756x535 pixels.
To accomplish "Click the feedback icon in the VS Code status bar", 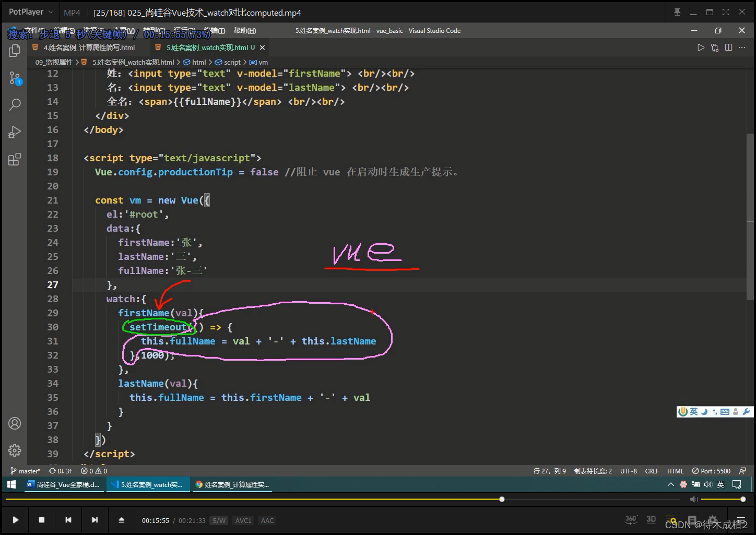I will coord(742,471).
